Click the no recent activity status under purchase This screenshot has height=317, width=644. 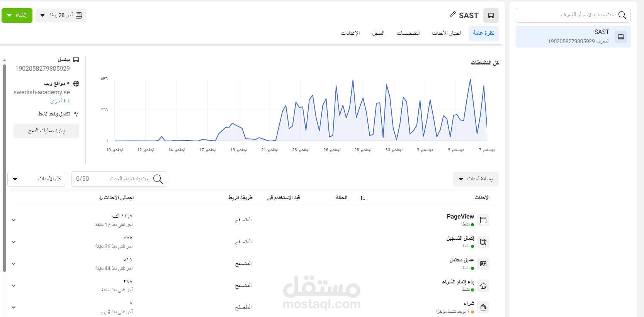455,312
